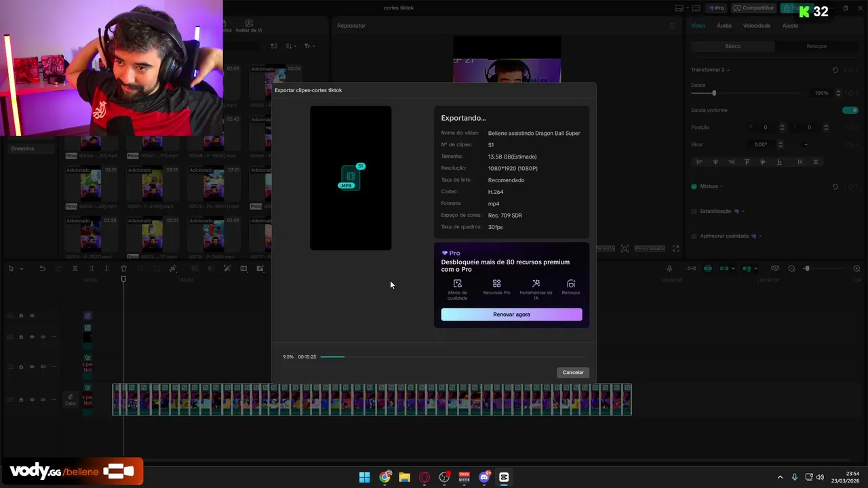Screen dimensions: 868x488
Task: Toggle Escala uniforme switch
Action: pos(850,110)
